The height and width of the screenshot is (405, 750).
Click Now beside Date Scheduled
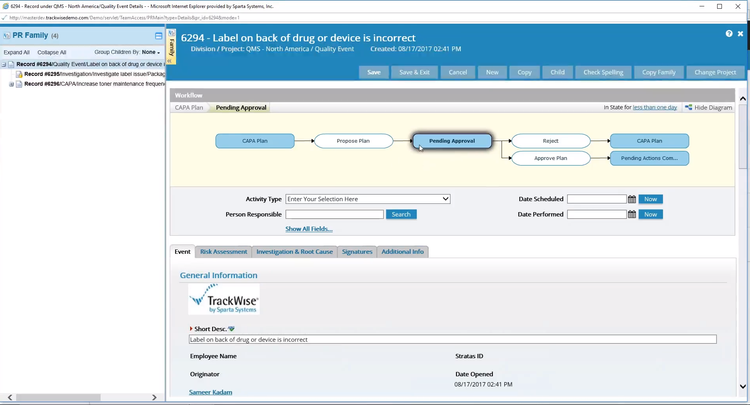point(650,199)
